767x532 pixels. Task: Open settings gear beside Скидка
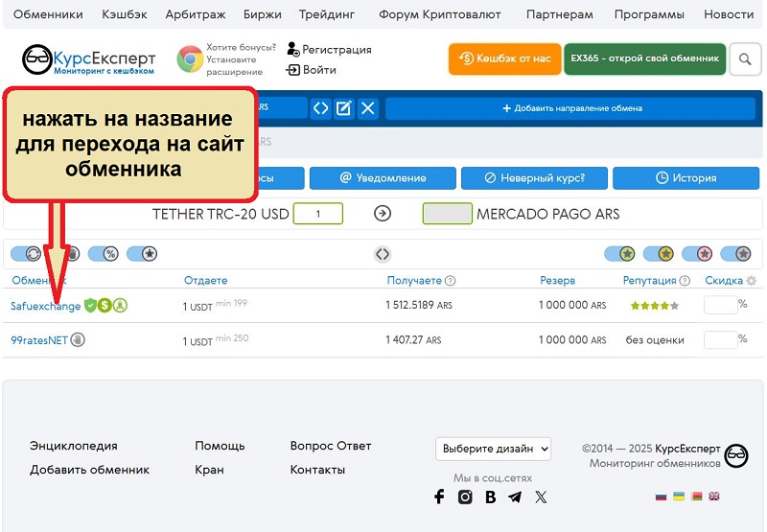click(752, 281)
